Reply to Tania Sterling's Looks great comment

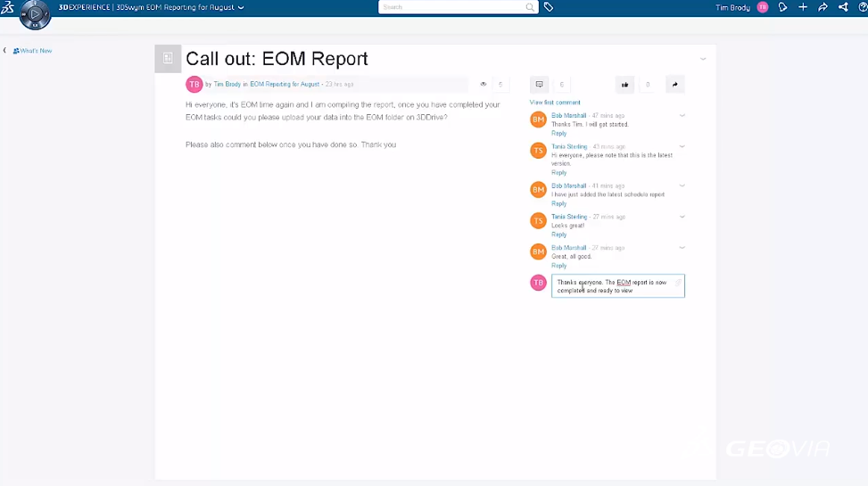[x=558, y=235]
